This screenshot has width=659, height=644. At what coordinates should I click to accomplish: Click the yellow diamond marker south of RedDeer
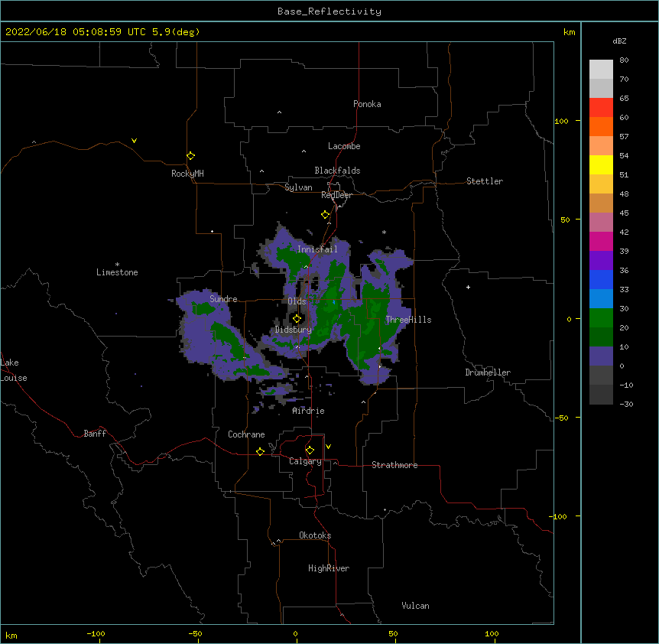pos(326,215)
